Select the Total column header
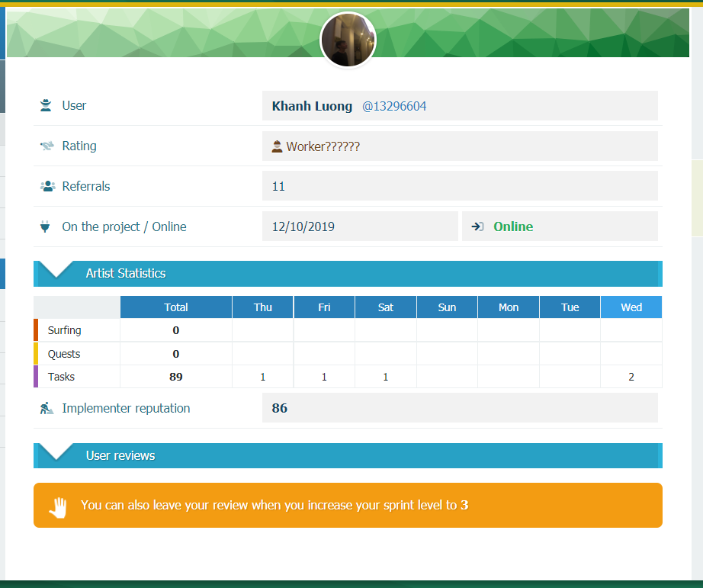The image size is (703, 588). [175, 307]
